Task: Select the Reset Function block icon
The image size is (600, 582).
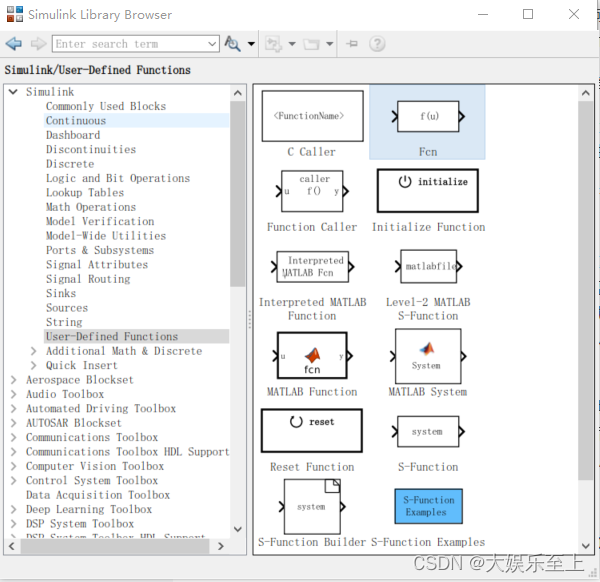Action: point(311,430)
